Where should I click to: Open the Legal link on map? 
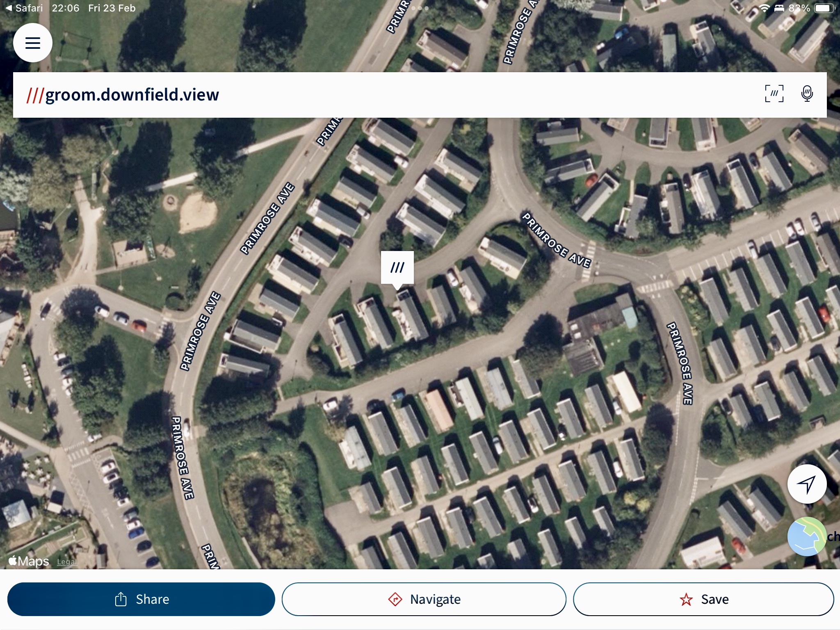67,562
